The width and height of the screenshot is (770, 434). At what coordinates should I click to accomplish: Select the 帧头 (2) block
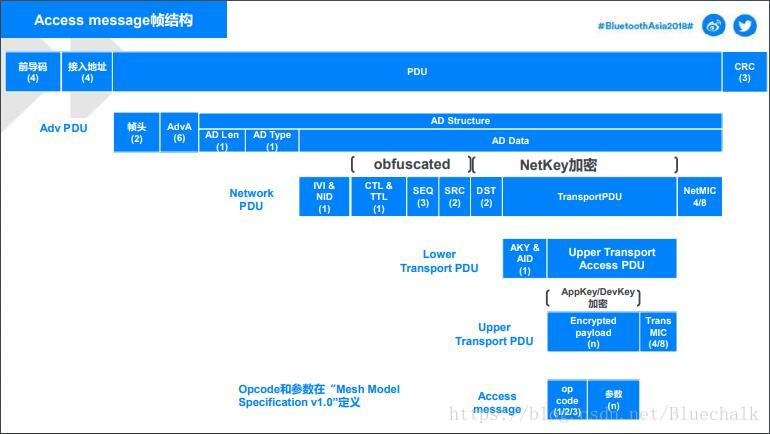[x=137, y=133]
